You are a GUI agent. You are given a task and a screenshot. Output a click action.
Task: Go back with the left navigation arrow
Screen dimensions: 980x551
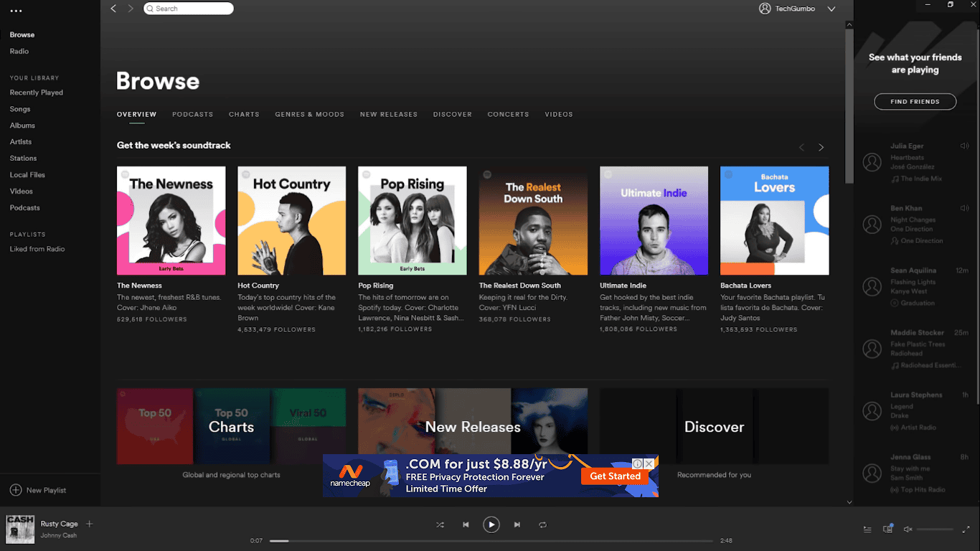pos(113,9)
